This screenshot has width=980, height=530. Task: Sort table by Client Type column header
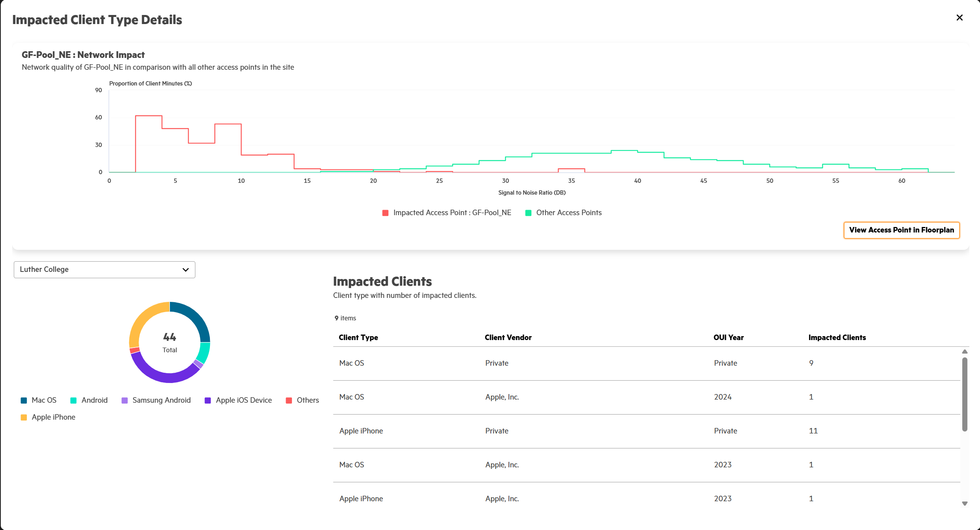click(358, 338)
